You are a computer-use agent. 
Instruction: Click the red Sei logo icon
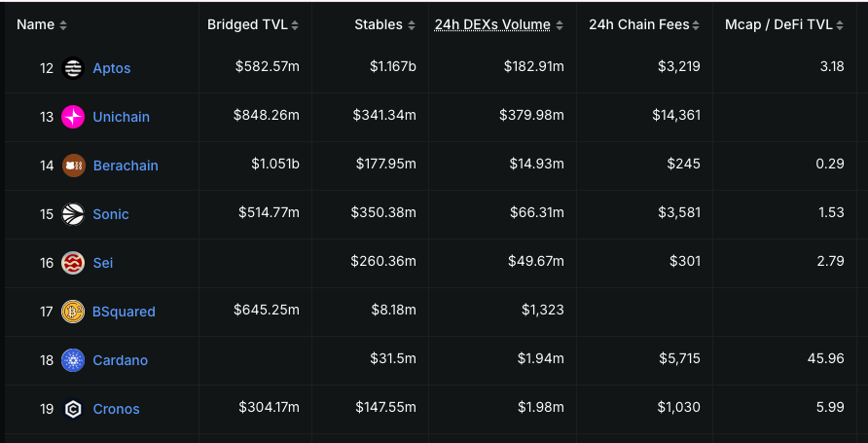(x=73, y=263)
